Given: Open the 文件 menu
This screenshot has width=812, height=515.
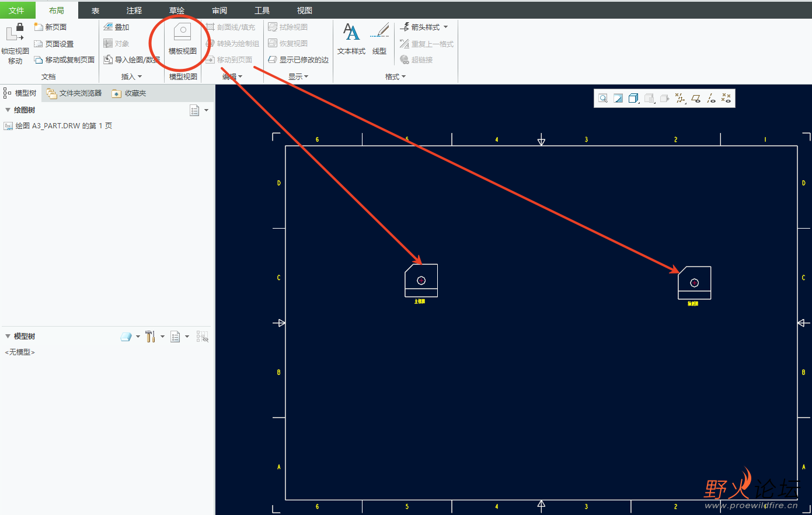Looking at the screenshot, I should click(17, 10).
